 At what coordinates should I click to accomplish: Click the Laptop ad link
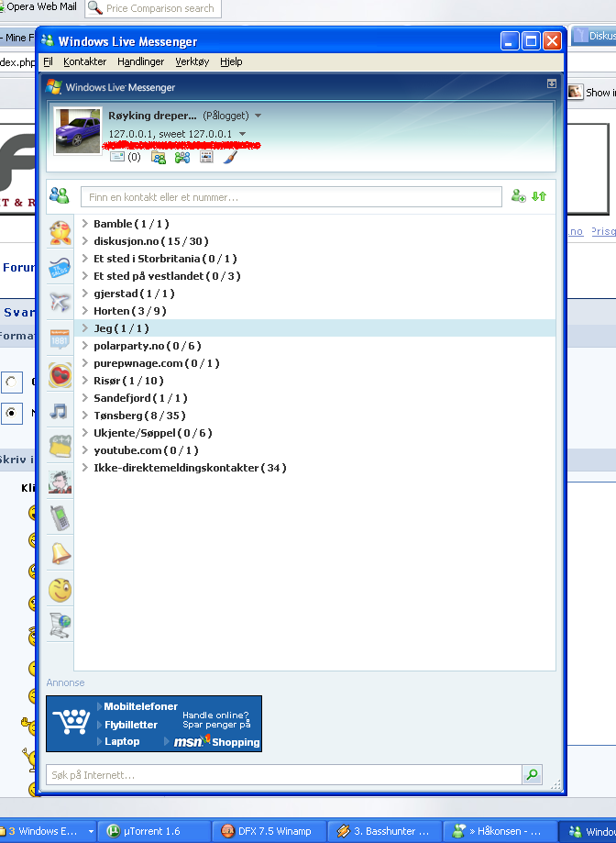click(122, 741)
